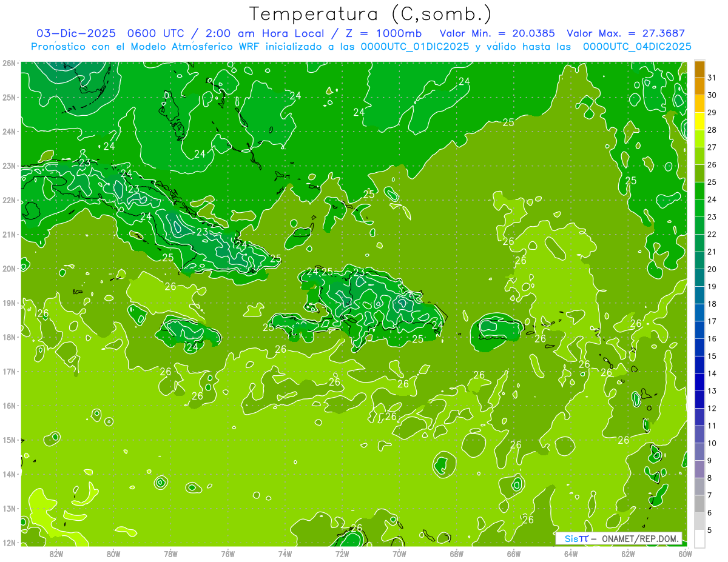728x562 pixels.
Task: Click the '20N' latitude axis label
Action: pyautogui.click(x=8, y=269)
